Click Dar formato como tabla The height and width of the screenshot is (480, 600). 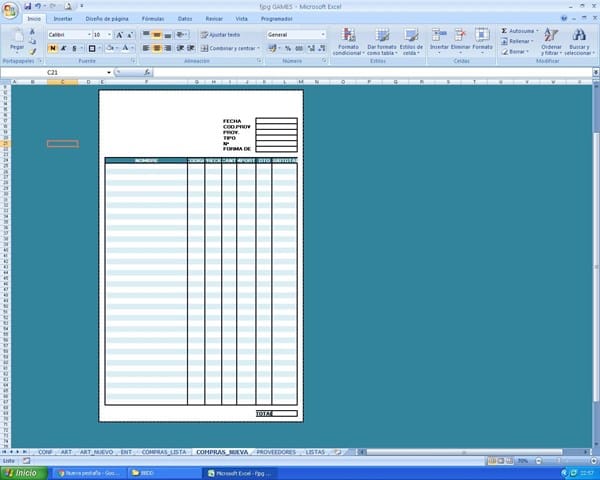tap(382, 41)
